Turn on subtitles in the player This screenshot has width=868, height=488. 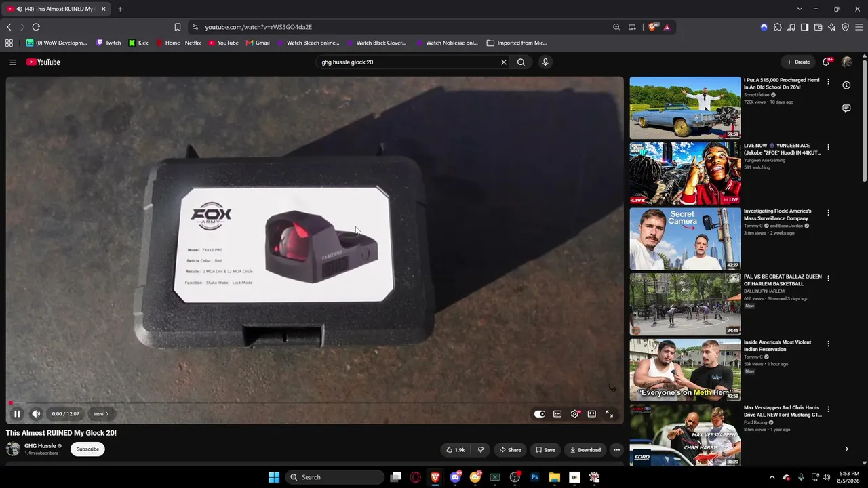coord(557,414)
